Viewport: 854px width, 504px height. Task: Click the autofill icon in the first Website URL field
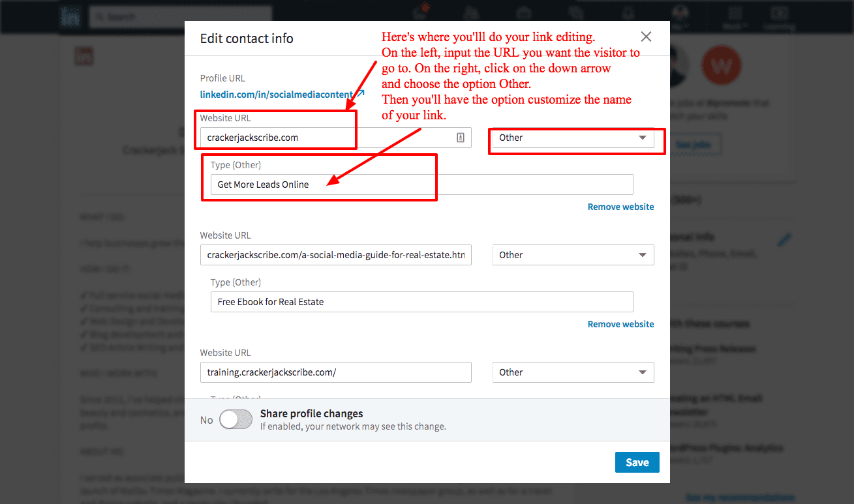click(461, 138)
